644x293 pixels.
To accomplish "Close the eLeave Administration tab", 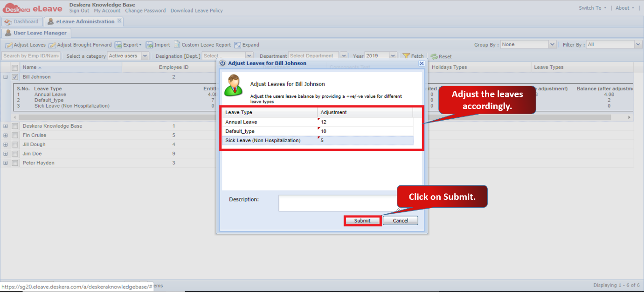I will tap(119, 21).
